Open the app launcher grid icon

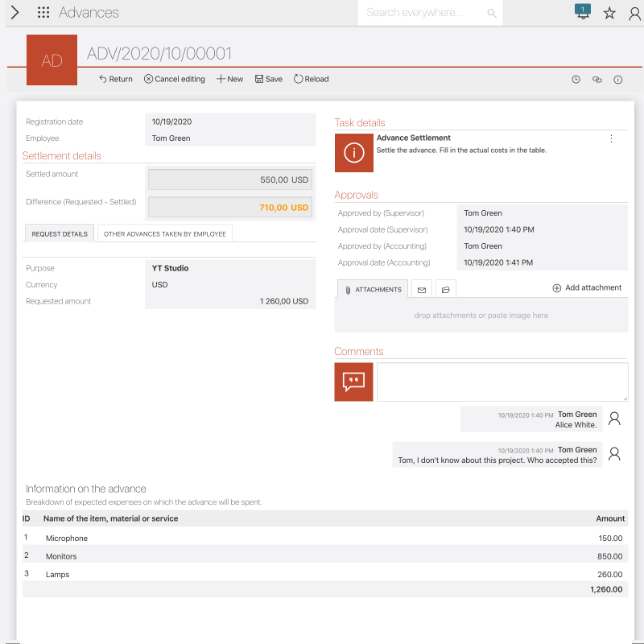(x=43, y=13)
